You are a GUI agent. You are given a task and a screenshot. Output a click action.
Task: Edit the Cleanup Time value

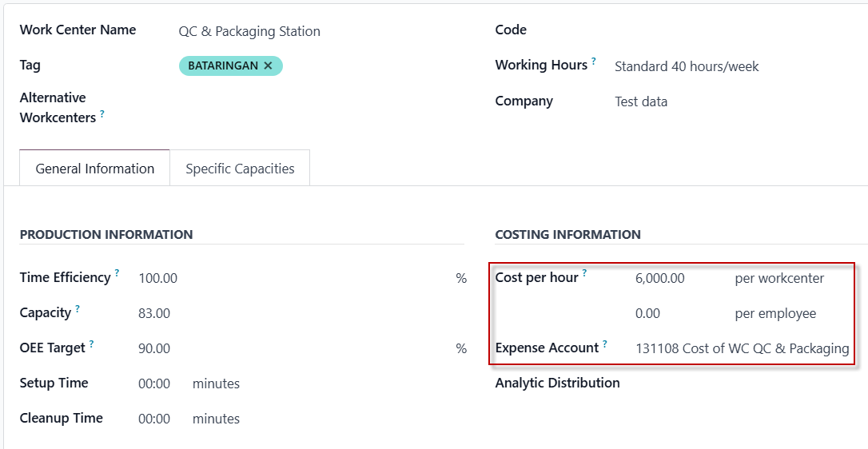pyautogui.click(x=154, y=419)
